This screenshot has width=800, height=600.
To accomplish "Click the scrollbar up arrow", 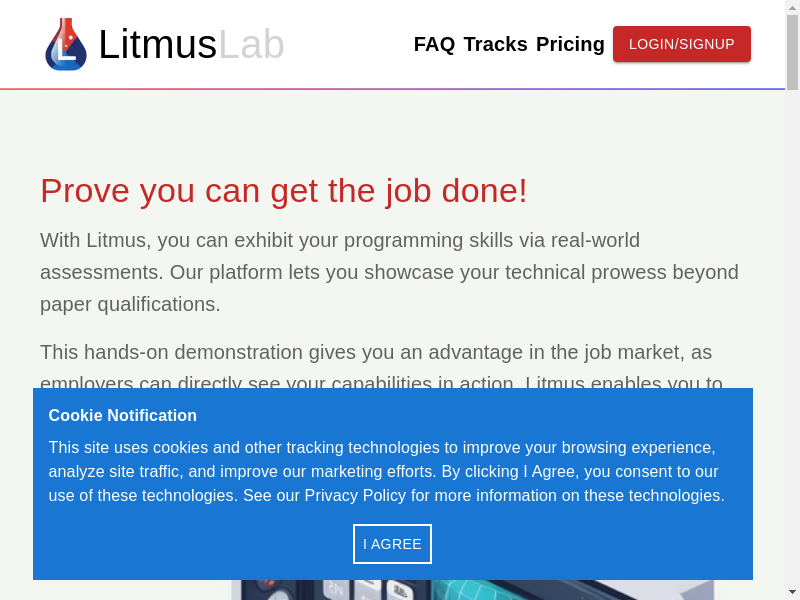I will pyautogui.click(x=792, y=7).
